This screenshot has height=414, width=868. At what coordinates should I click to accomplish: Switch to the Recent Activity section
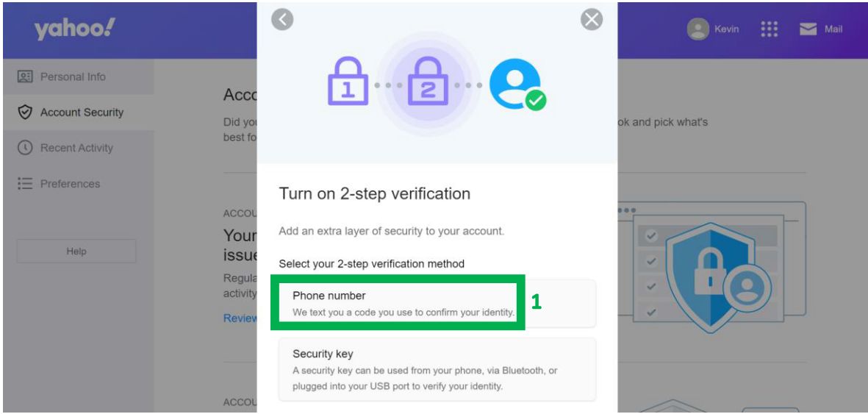(78, 148)
